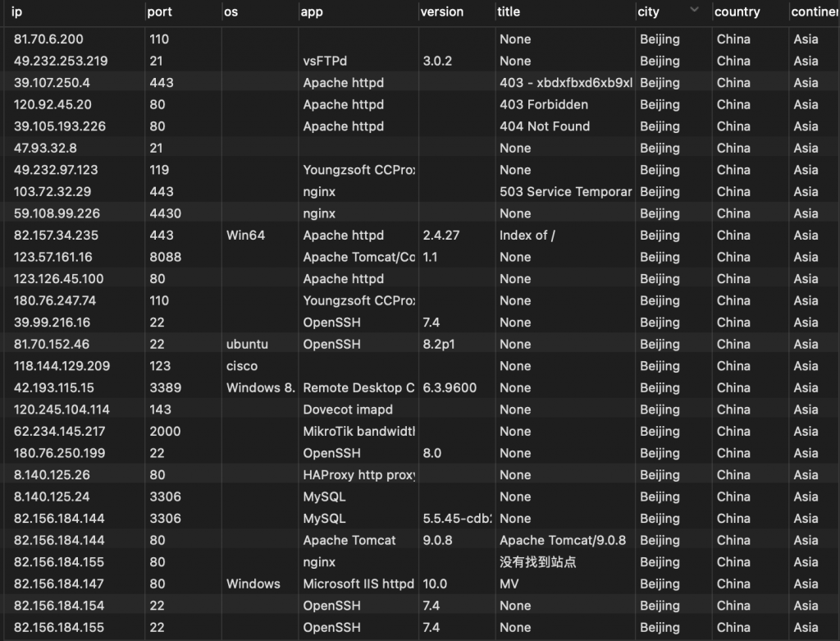Click the 没有找到站点 title cell
This screenshot has height=641, width=840.
(538, 562)
